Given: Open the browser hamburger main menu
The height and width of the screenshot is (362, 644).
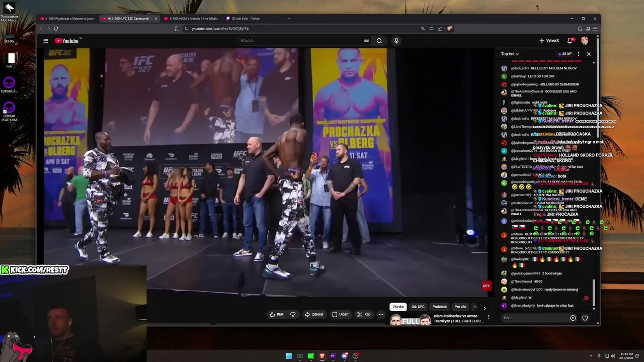Looking at the screenshot, I should point(595,29).
